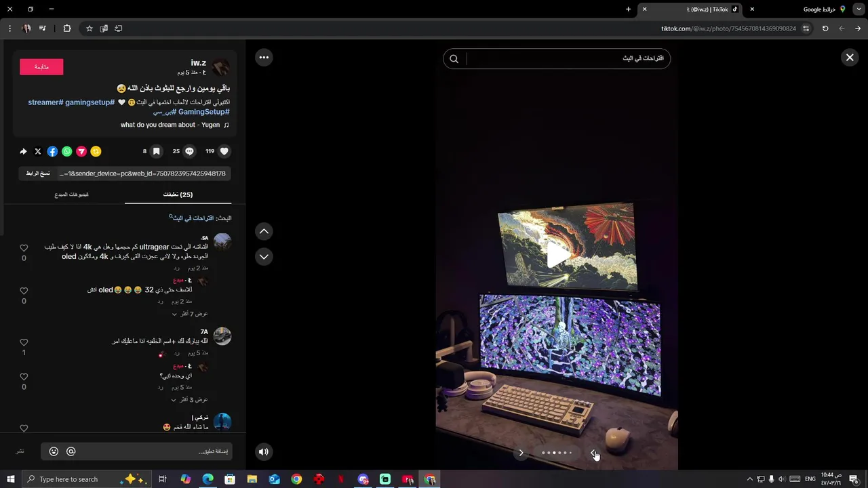Reload the page
This screenshot has width=868, height=488.
tap(825, 28)
